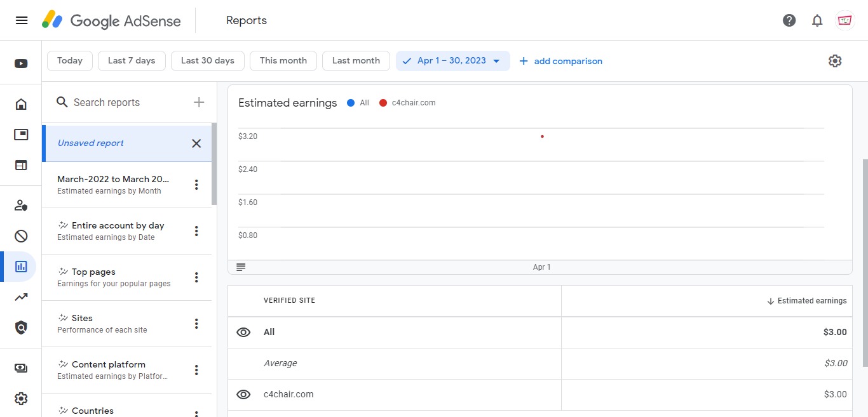
Task: Open report settings gear at top right
Action: tap(835, 61)
